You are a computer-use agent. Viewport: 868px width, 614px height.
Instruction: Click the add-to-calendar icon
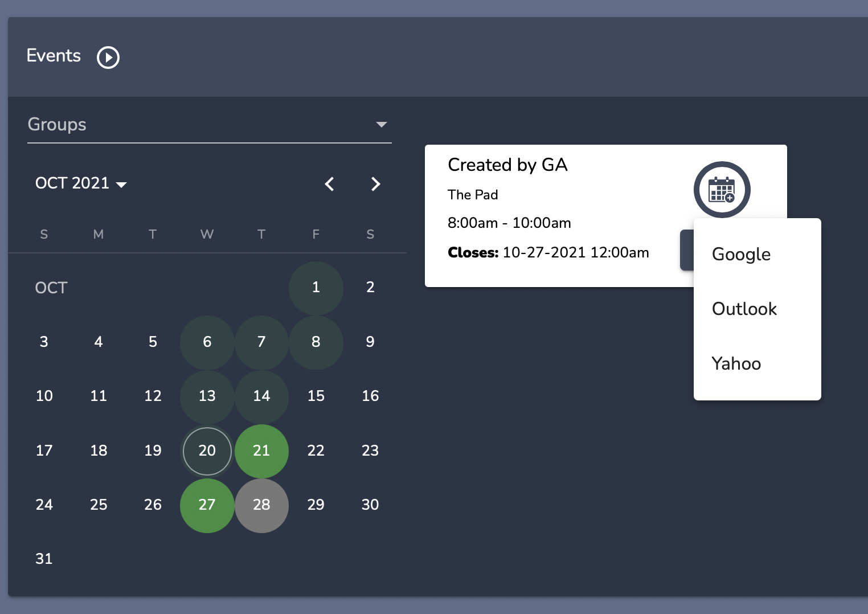point(722,190)
